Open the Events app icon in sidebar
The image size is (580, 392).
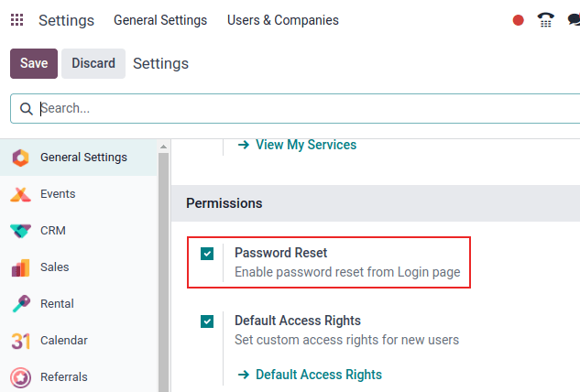pyautogui.click(x=20, y=194)
